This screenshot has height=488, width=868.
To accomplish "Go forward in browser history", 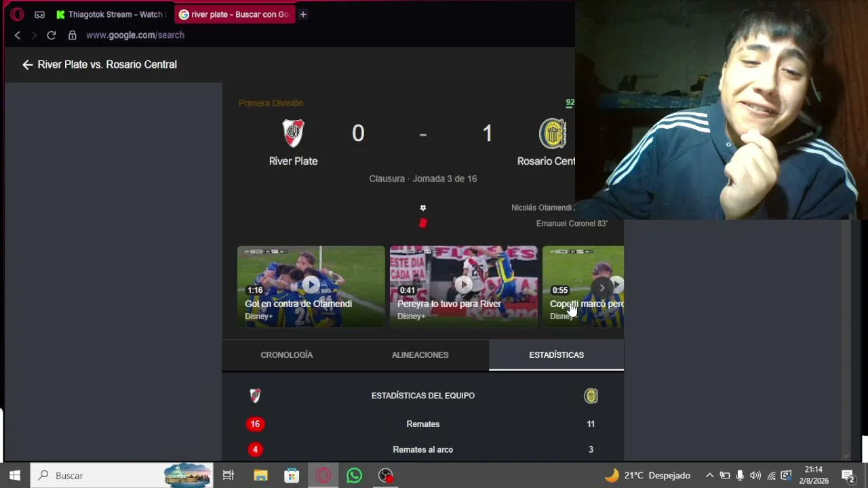I will tap(34, 35).
